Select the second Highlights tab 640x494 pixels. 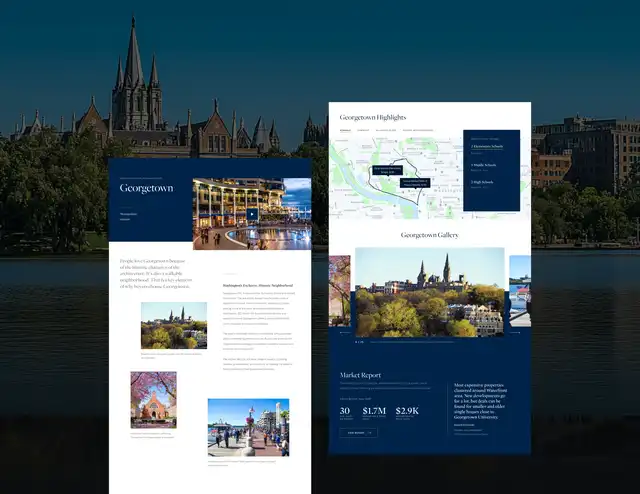coord(363,131)
